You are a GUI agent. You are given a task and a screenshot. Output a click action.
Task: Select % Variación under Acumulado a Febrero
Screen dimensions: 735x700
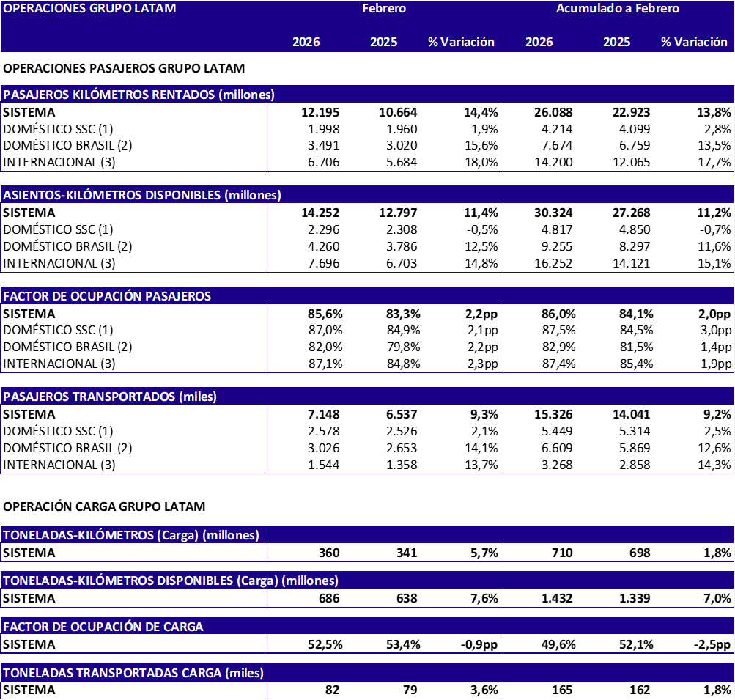pos(694,42)
